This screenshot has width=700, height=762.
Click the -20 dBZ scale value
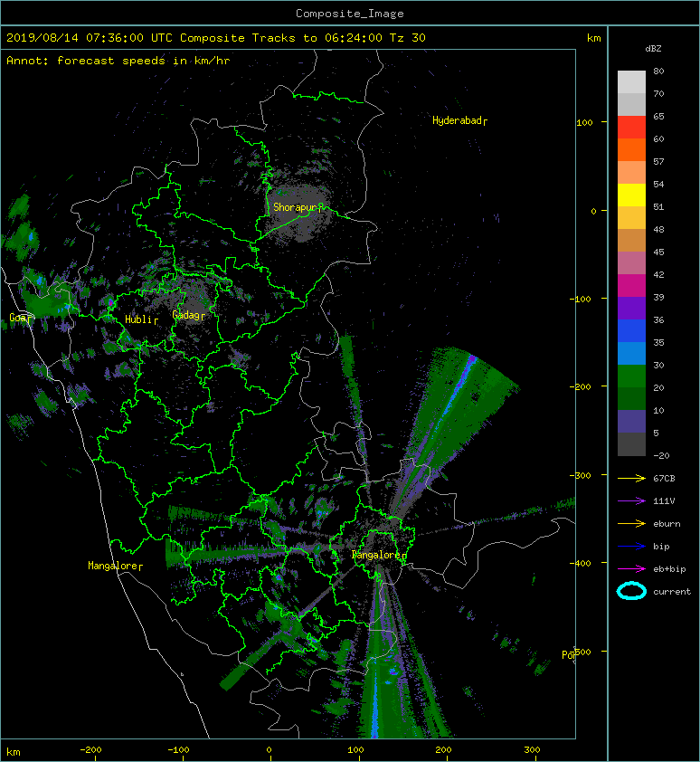(661, 456)
